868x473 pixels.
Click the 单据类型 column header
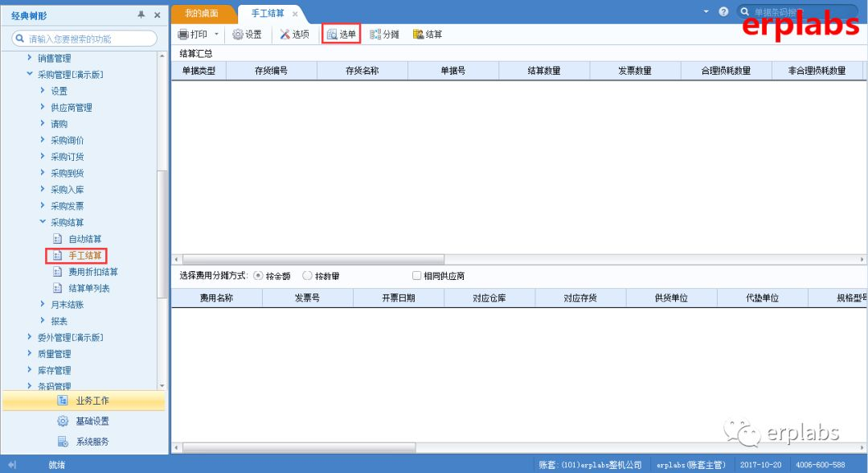pyautogui.click(x=199, y=71)
